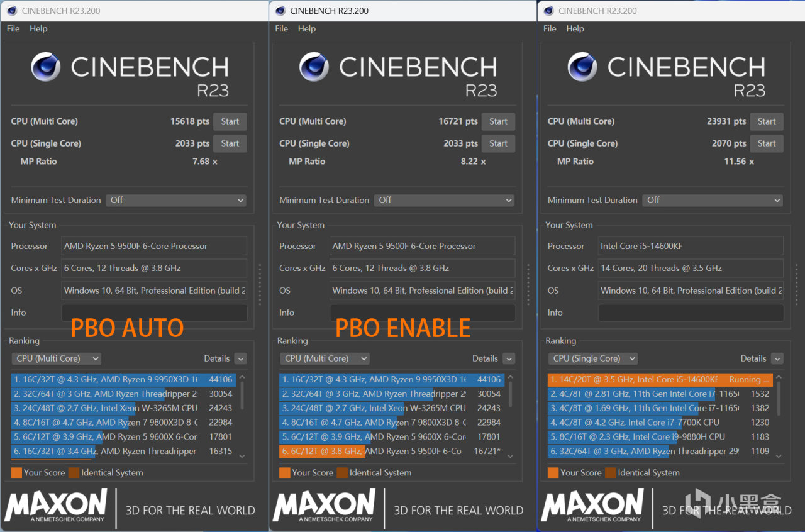Open the CPU (Multi Core) ranking dropdown in middle window
805x532 pixels.
click(x=325, y=358)
